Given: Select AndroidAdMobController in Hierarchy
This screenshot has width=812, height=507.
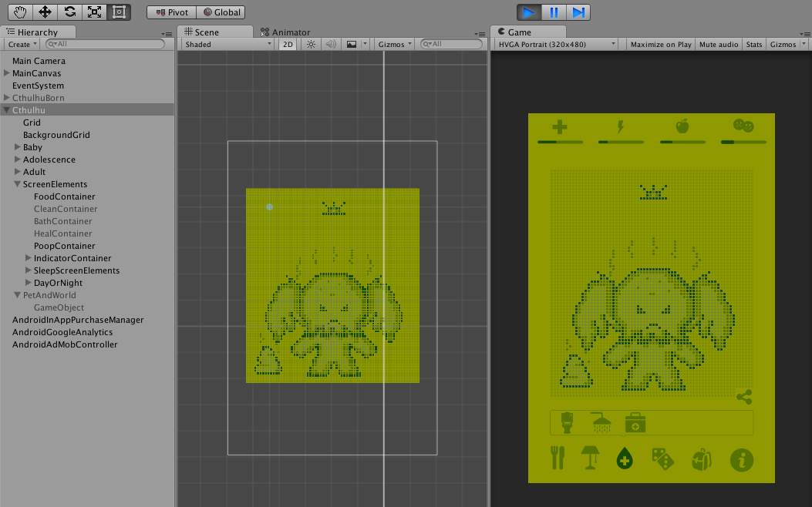Looking at the screenshot, I should pyautogui.click(x=65, y=344).
